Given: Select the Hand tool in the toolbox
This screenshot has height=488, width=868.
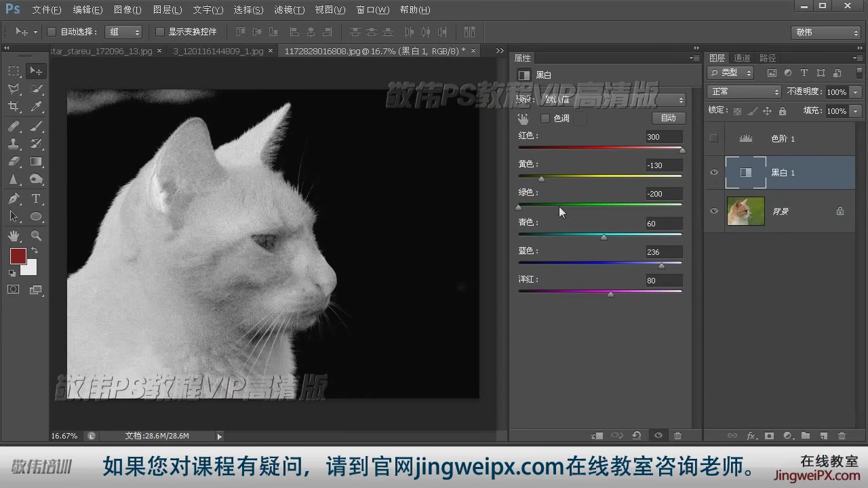Looking at the screenshot, I should (14, 236).
